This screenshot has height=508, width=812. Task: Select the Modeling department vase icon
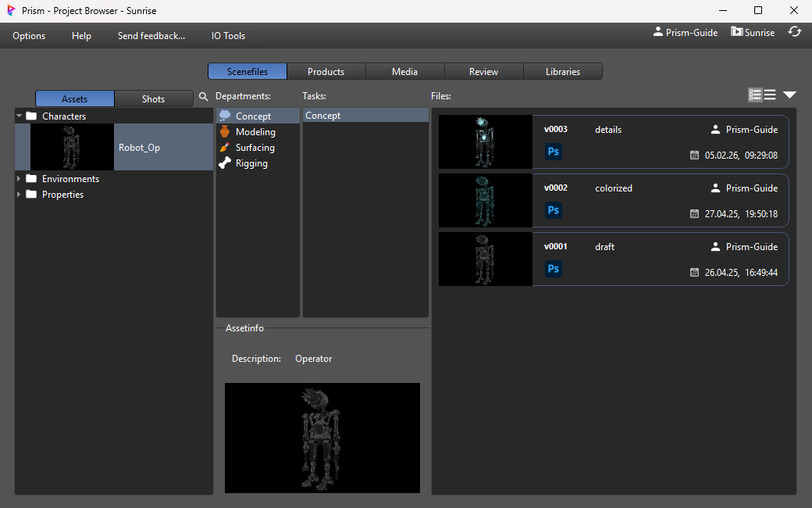(x=225, y=132)
